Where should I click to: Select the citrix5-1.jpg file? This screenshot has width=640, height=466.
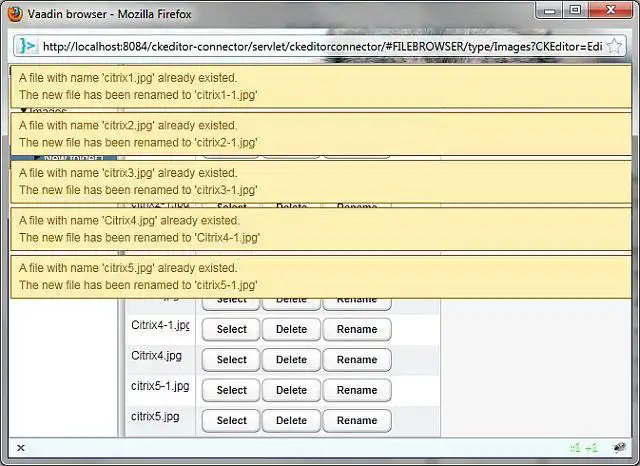point(231,390)
